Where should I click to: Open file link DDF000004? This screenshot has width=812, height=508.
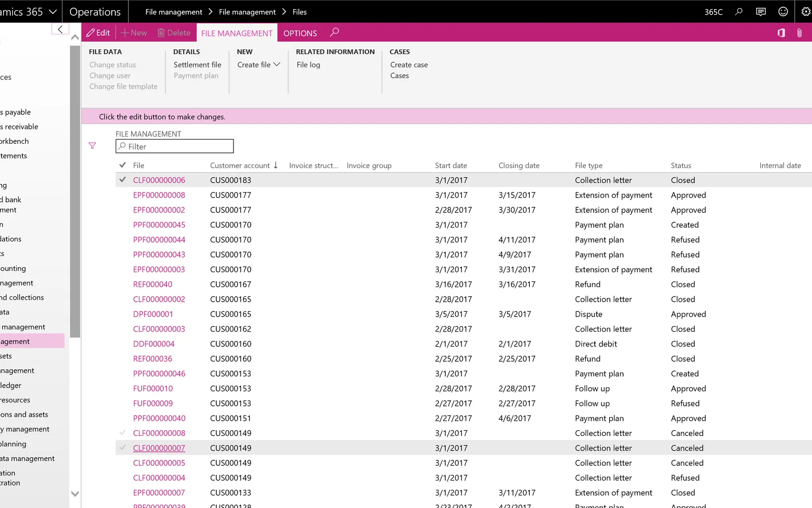click(154, 344)
